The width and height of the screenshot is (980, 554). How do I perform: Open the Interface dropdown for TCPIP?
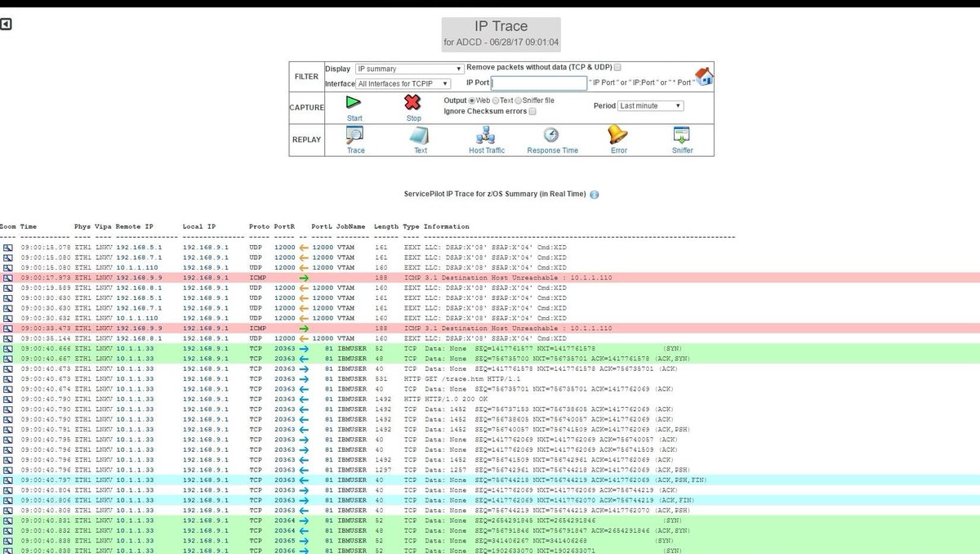[403, 83]
